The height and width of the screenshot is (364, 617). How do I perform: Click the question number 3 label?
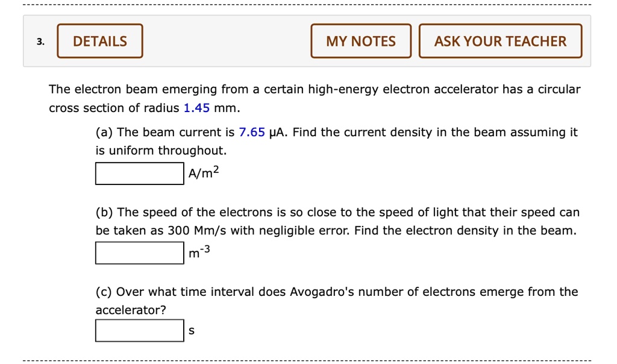point(40,42)
